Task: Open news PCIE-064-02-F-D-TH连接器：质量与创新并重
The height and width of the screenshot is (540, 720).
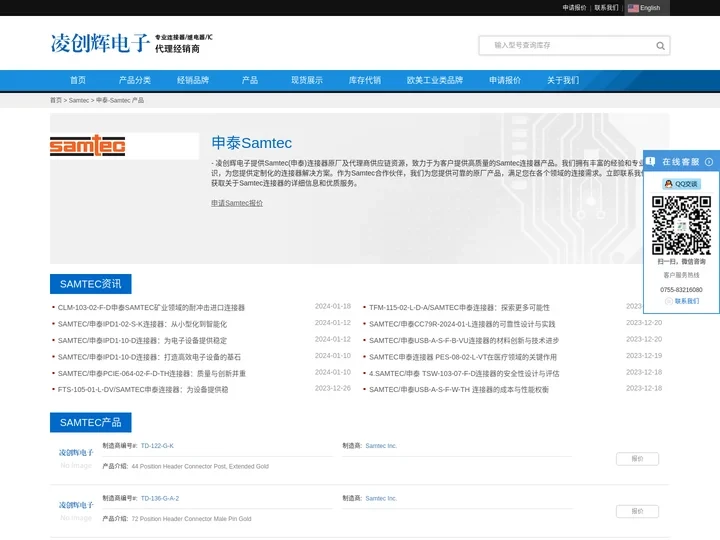Action: tap(152, 374)
